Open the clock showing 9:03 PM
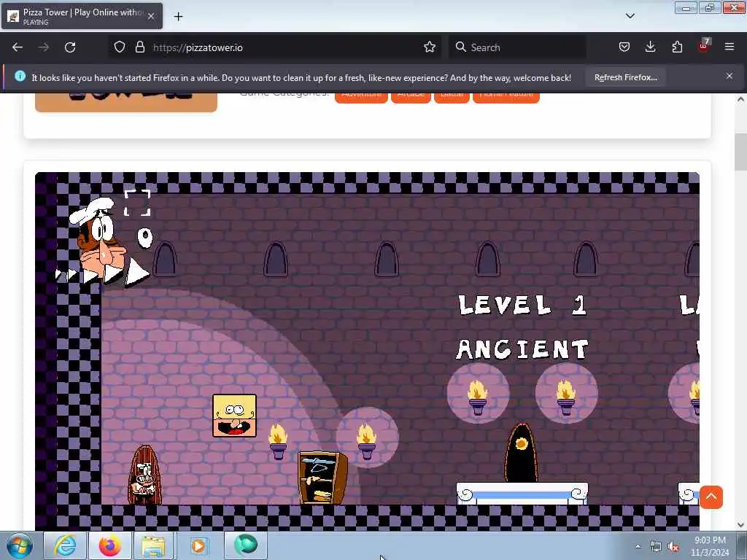The height and width of the screenshot is (560, 747). point(710,545)
